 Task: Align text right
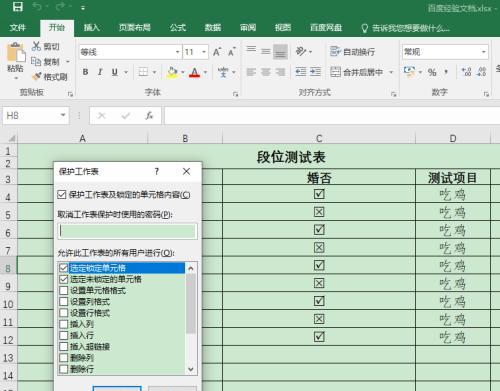[280, 72]
